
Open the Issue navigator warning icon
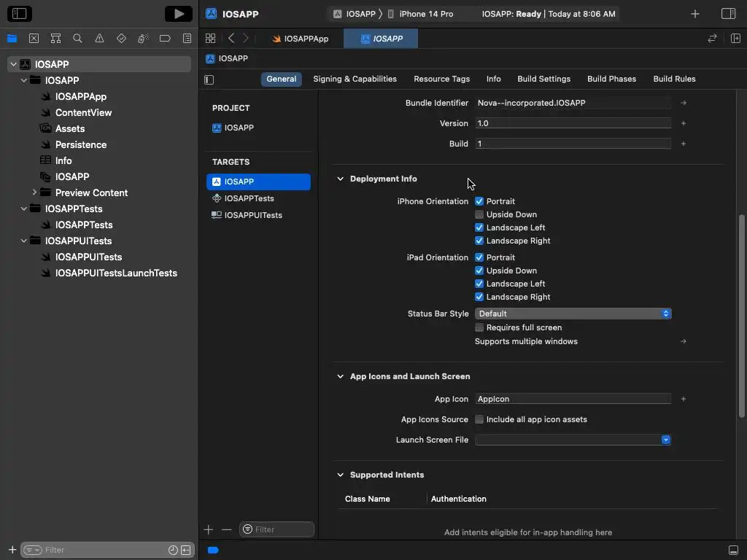(x=99, y=39)
